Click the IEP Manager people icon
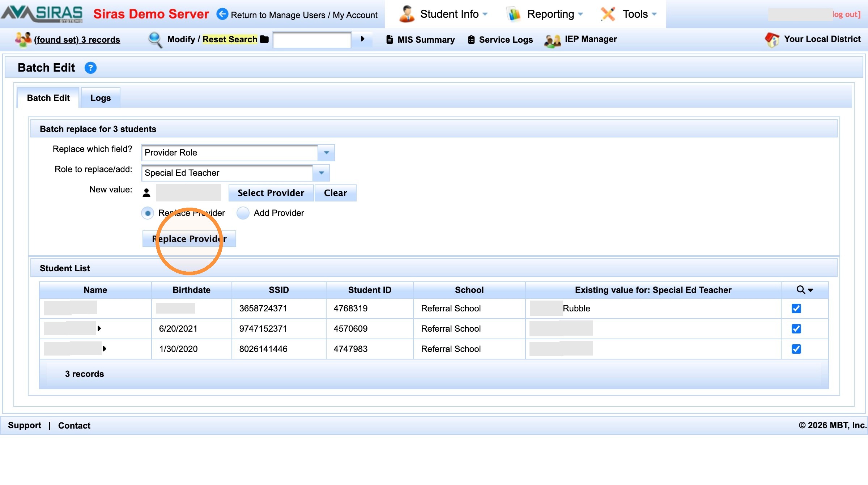Viewport: 868px width, 485px height. (x=552, y=41)
